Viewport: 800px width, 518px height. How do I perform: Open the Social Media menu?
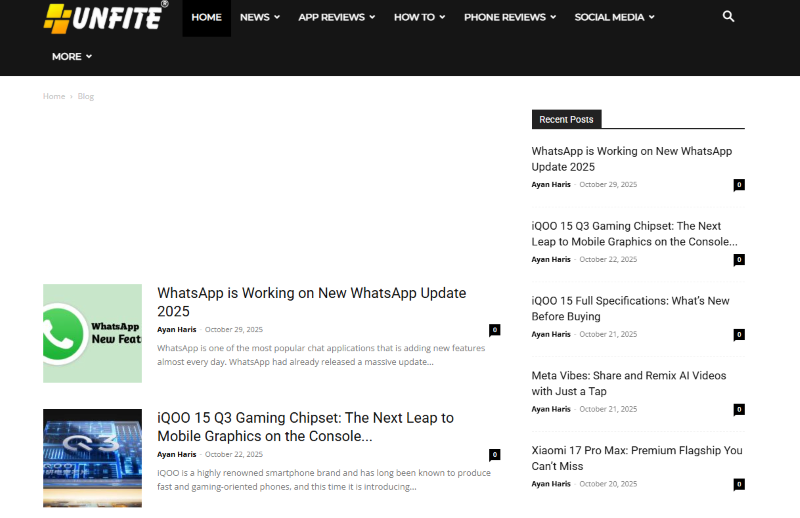point(614,17)
